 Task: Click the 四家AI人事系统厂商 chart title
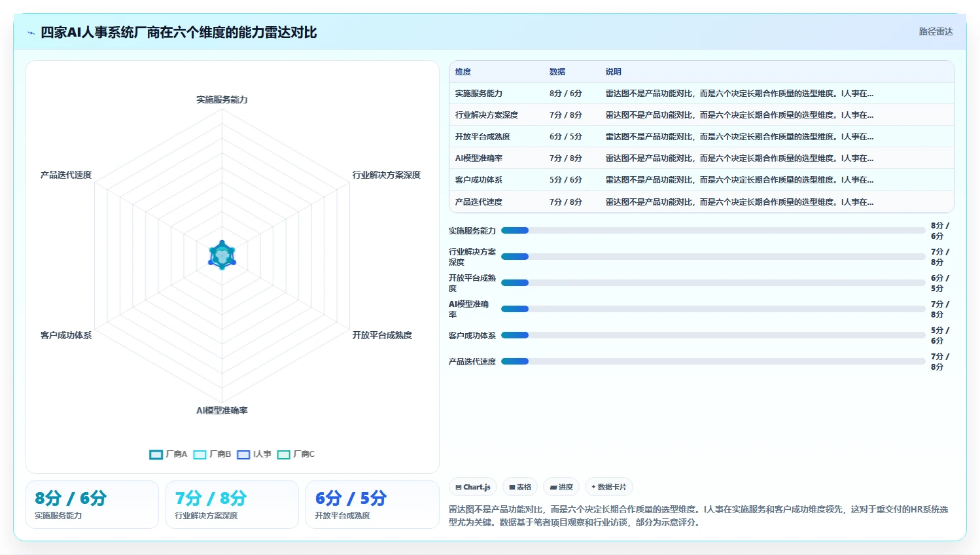(x=179, y=32)
